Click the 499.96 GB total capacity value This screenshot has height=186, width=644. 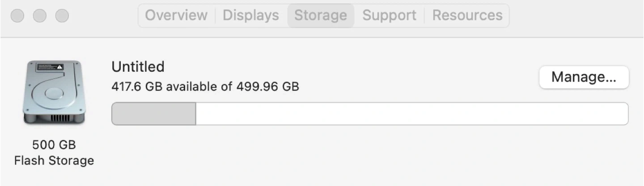[x=267, y=86]
